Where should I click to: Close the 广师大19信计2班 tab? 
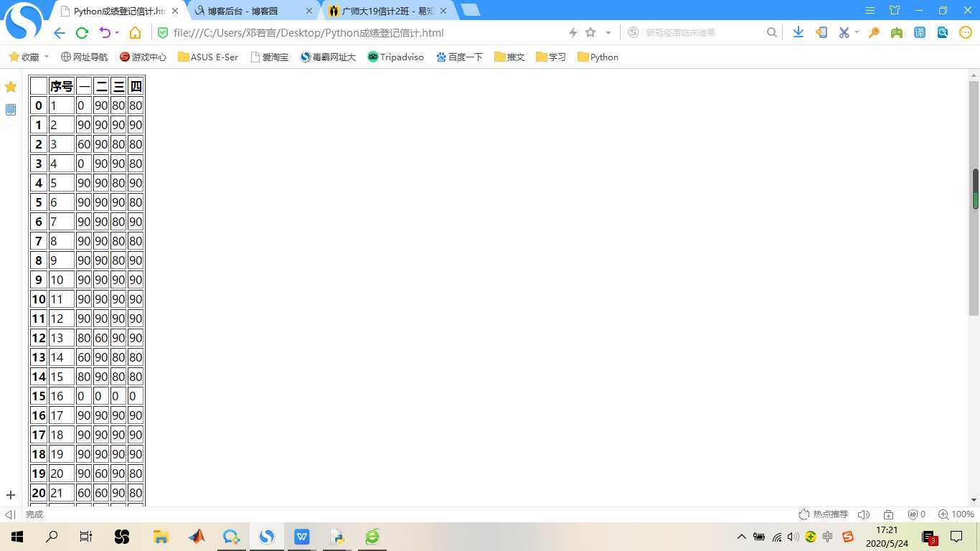coord(443,11)
